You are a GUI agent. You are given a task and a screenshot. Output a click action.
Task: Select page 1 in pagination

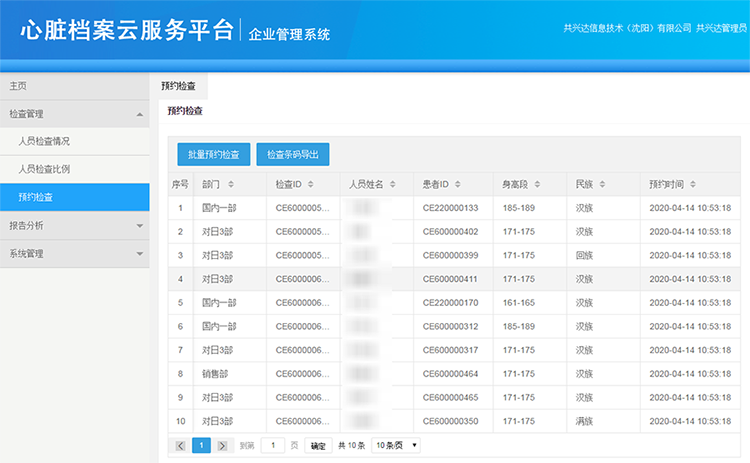[201, 445]
